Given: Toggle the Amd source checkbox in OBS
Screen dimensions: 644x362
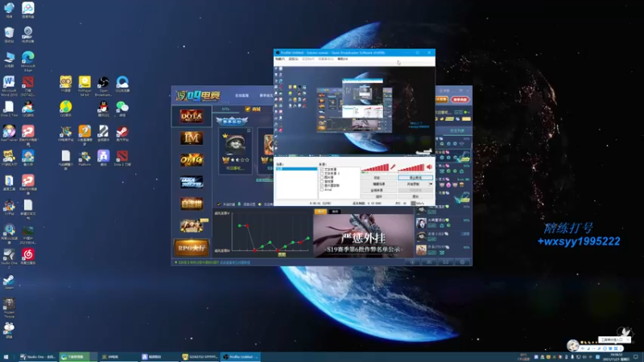Looking at the screenshot, I should [x=321, y=190].
